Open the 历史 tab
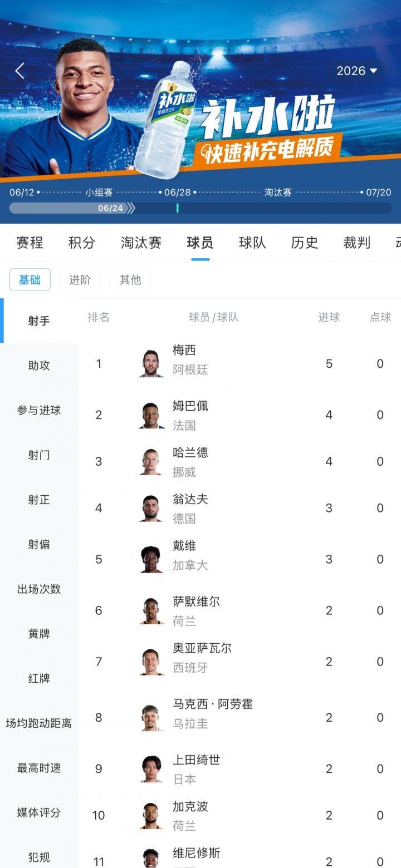 pos(305,243)
